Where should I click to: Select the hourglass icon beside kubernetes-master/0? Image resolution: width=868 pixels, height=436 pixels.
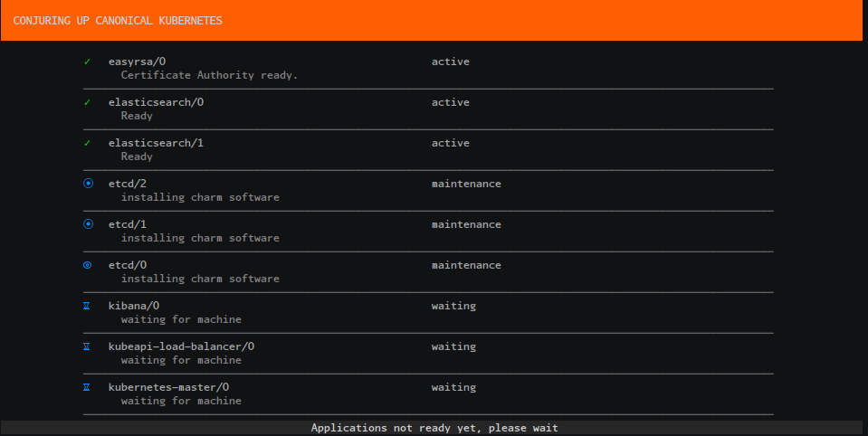88,387
